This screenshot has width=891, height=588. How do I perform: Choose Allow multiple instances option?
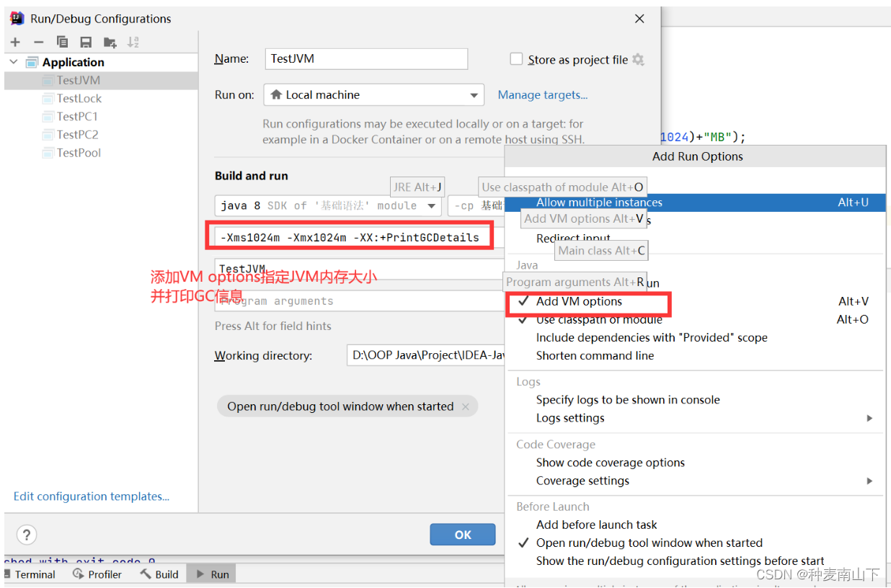click(x=695, y=202)
